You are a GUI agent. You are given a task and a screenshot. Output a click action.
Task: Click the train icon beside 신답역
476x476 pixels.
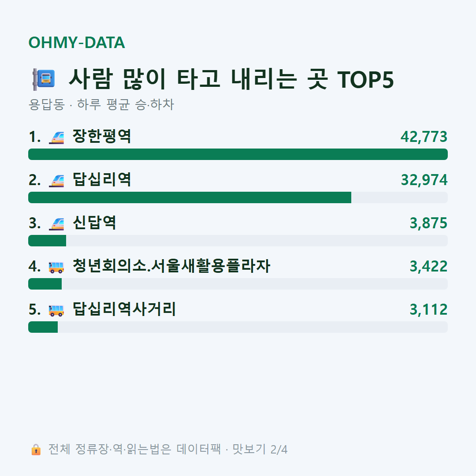click(x=56, y=224)
